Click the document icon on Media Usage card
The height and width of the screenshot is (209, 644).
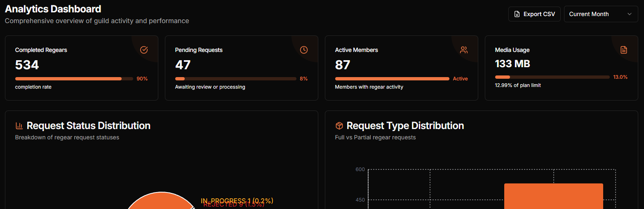click(624, 50)
